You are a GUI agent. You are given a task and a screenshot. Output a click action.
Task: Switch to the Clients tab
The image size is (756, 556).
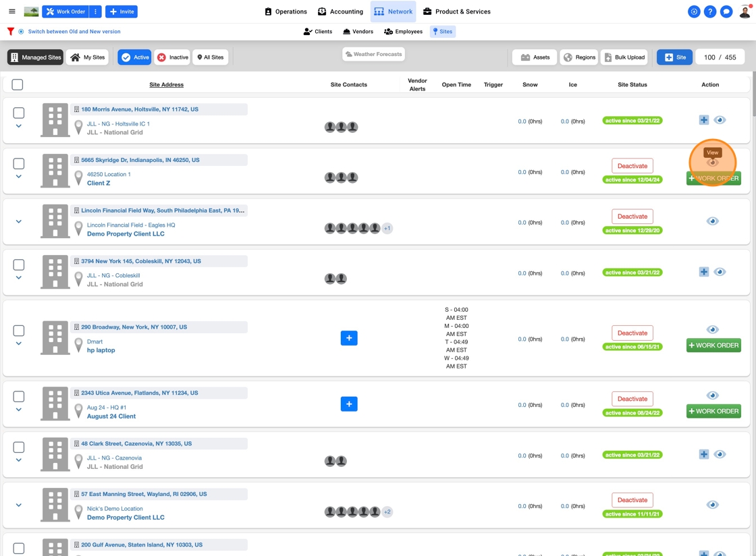[318, 31]
